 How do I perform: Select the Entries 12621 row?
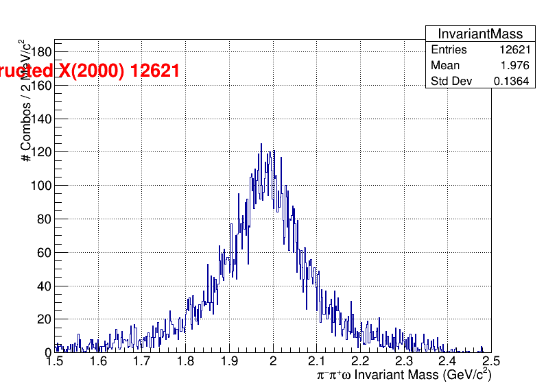(481, 49)
